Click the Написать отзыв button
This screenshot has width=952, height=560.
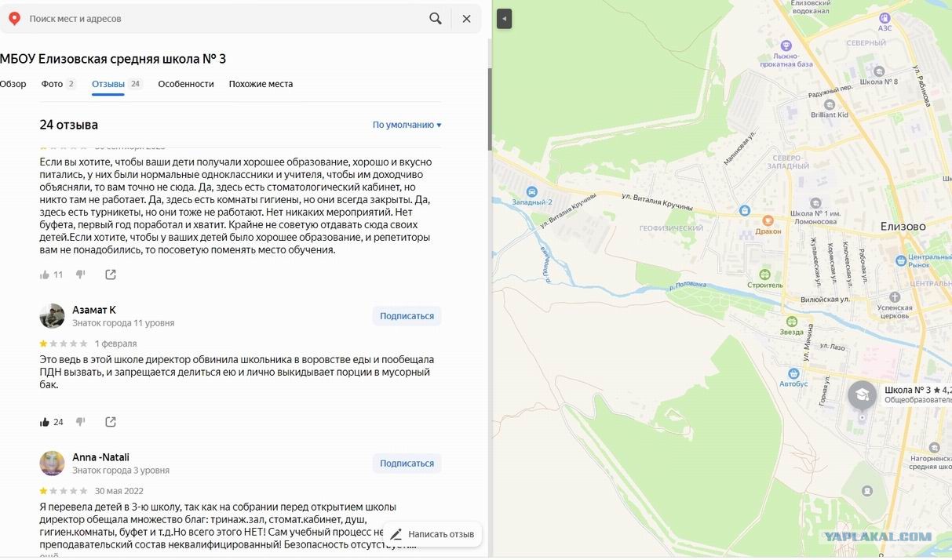pos(432,534)
